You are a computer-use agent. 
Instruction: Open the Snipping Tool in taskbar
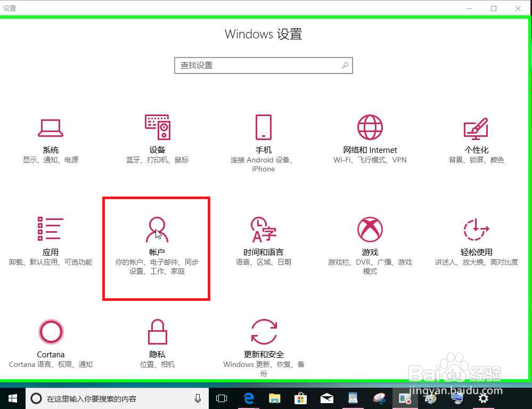point(379,398)
